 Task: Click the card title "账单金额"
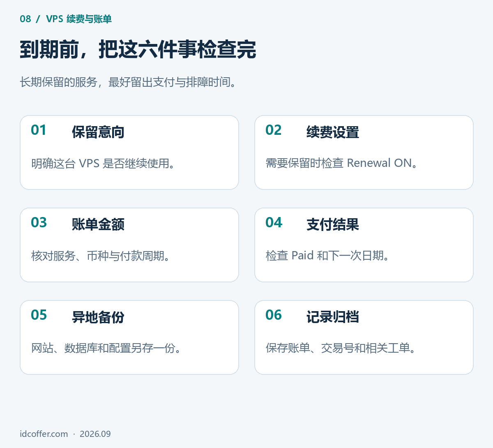[98, 225]
